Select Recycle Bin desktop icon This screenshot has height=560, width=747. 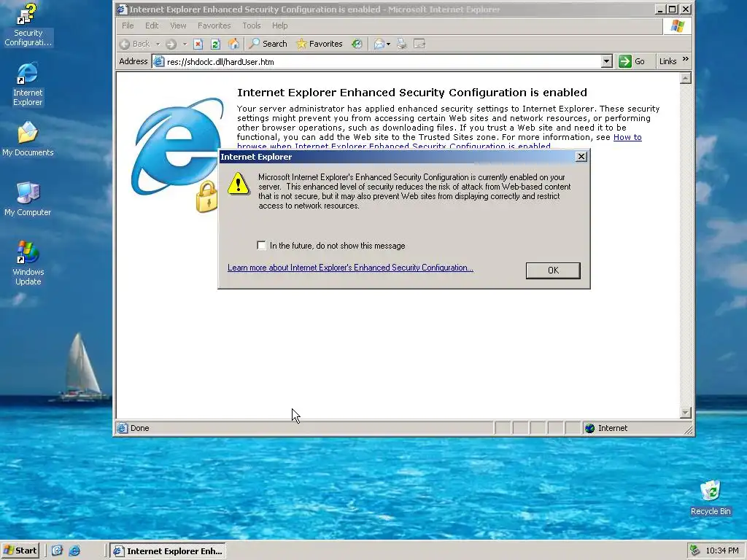(x=711, y=498)
